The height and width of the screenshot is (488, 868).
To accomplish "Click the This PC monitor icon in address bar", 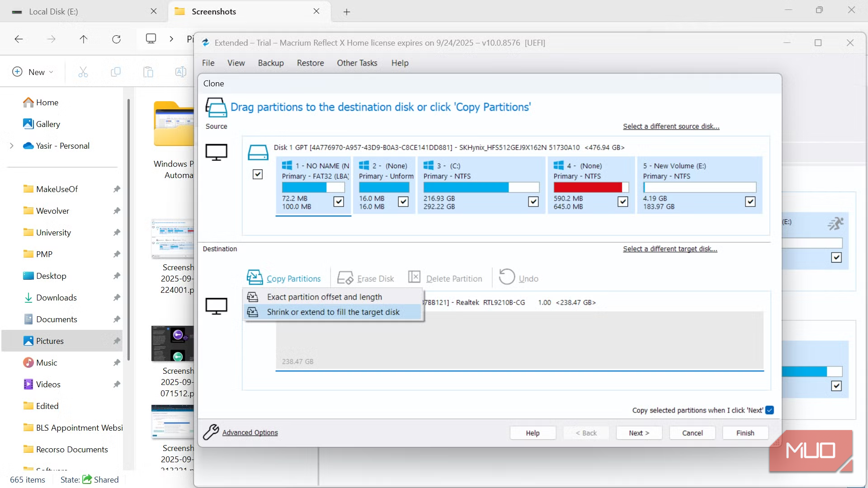I will pyautogui.click(x=151, y=38).
